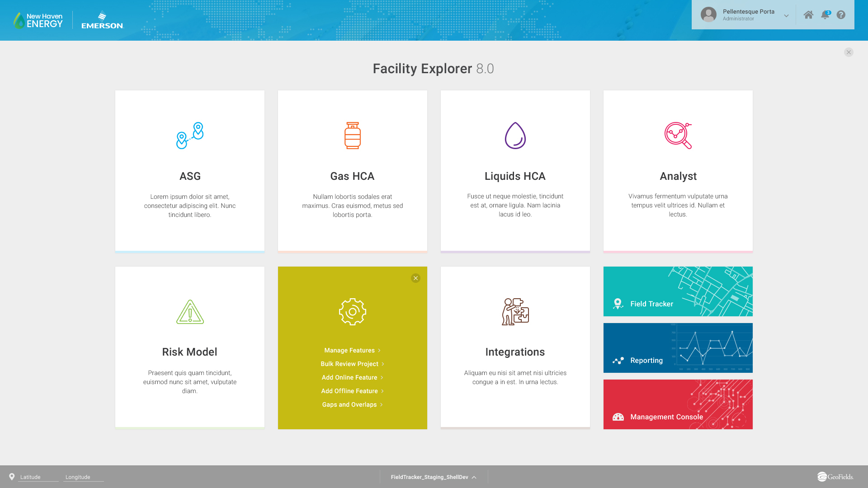Click Add Offline Feature option
868x488 pixels.
point(352,391)
